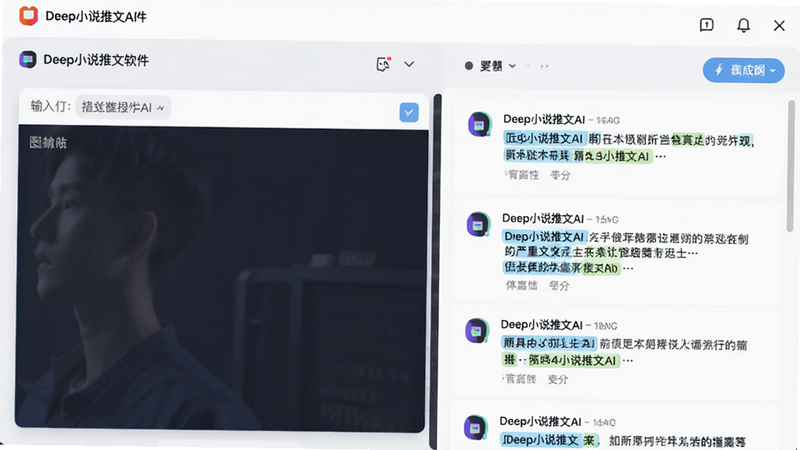Click the first action link under the first message
800x450 pixels.
click(x=522, y=175)
